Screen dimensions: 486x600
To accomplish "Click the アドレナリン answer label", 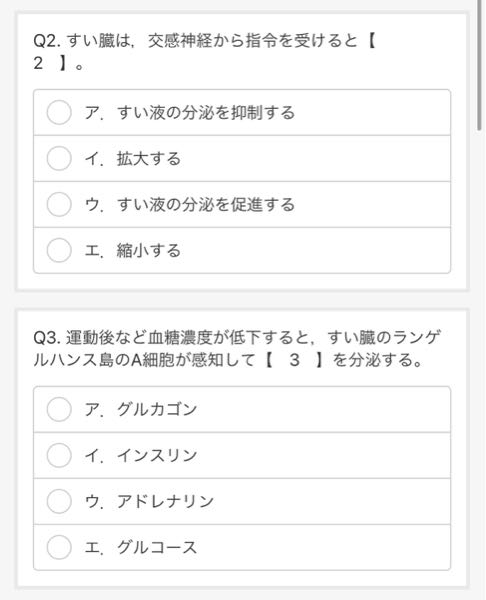I will pyautogui.click(x=165, y=501).
